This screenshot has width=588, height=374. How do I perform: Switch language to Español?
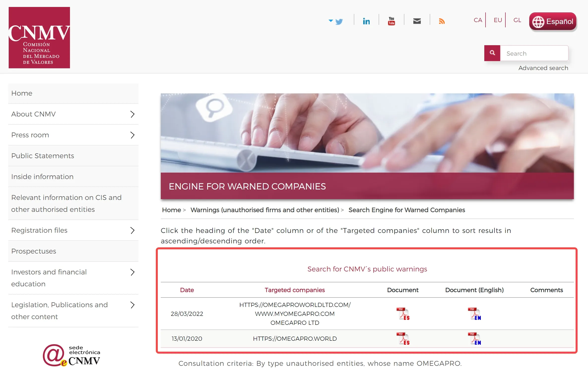coord(553,22)
